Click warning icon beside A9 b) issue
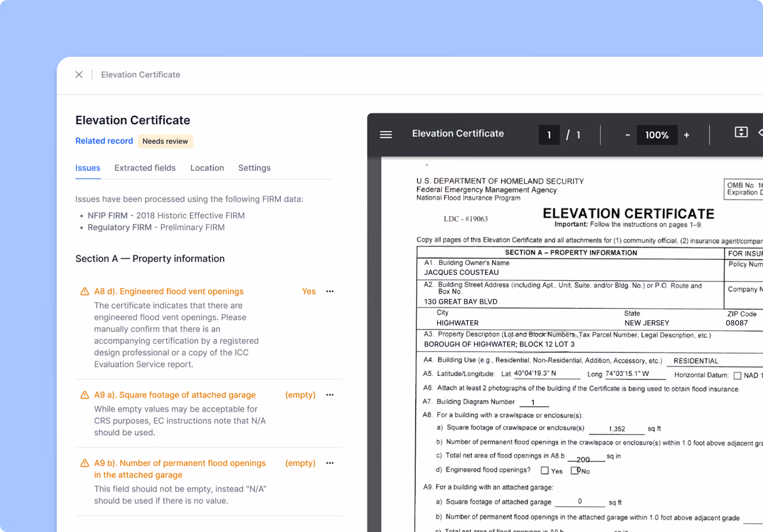This screenshot has width=763, height=532. pyautogui.click(x=85, y=463)
